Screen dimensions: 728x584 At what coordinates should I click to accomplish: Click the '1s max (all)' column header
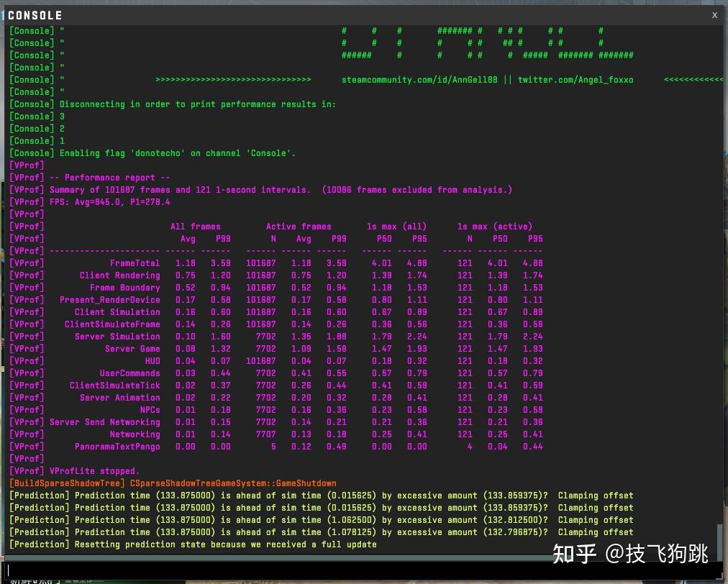tap(396, 227)
